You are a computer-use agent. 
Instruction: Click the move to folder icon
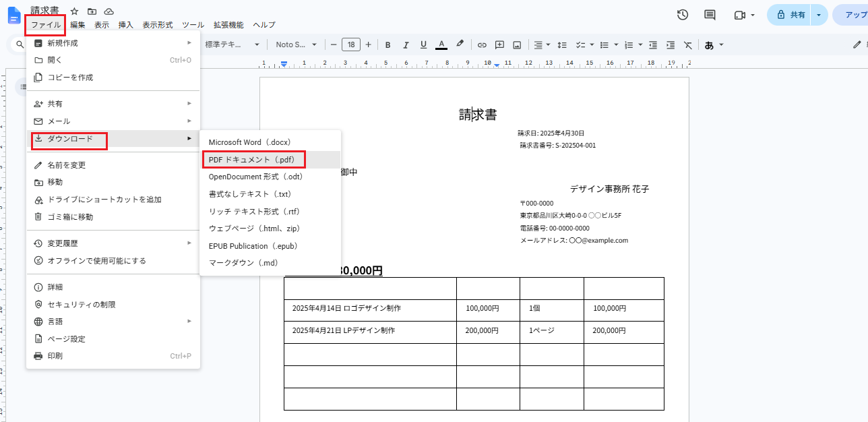(x=92, y=11)
